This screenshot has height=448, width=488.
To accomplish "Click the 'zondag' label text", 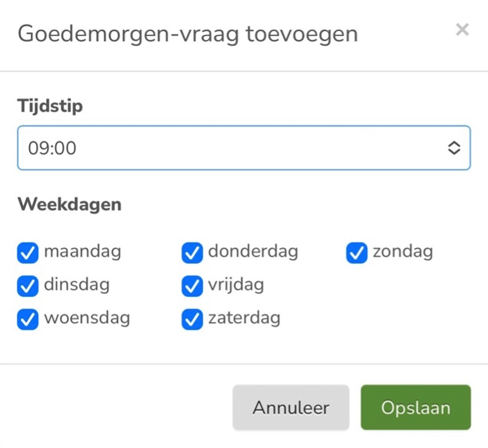I will (x=403, y=252).
